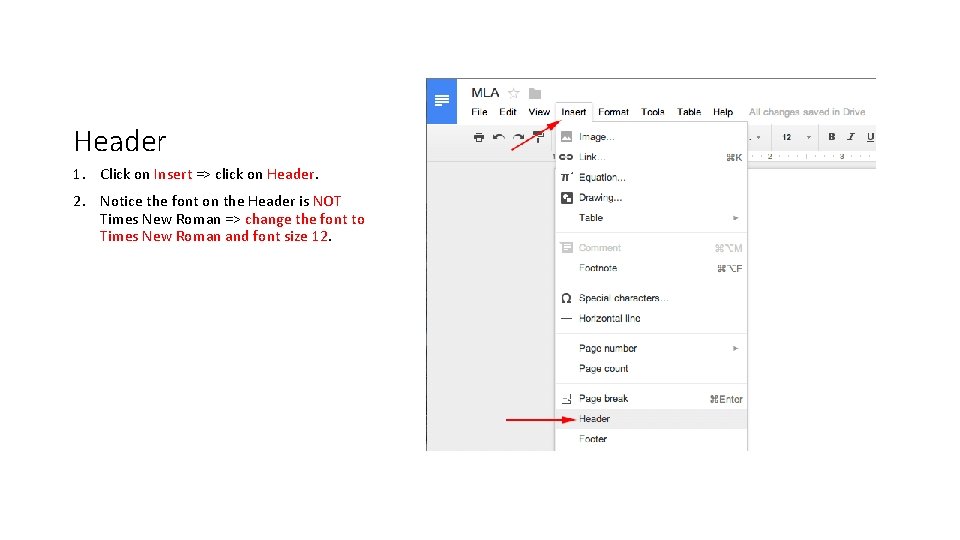Screen dimensions: 960x540
Task: Toggle Bold formatting button
Action: click(831, 137)
